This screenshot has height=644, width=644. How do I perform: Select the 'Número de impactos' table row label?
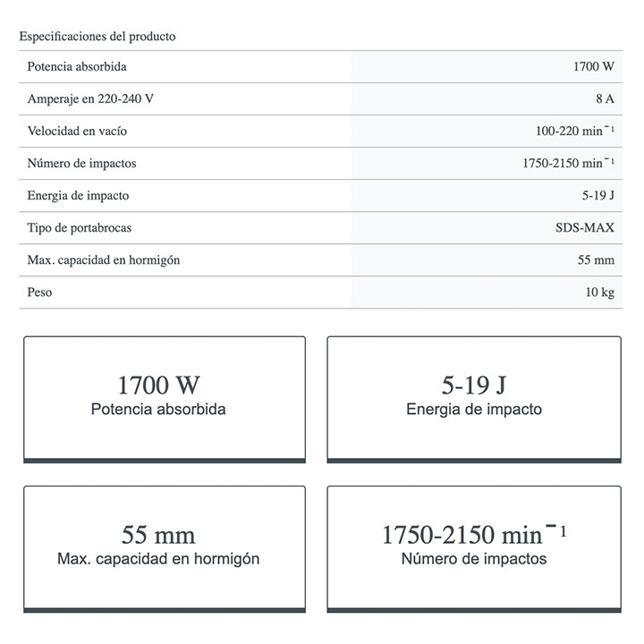tap(81, 164)
